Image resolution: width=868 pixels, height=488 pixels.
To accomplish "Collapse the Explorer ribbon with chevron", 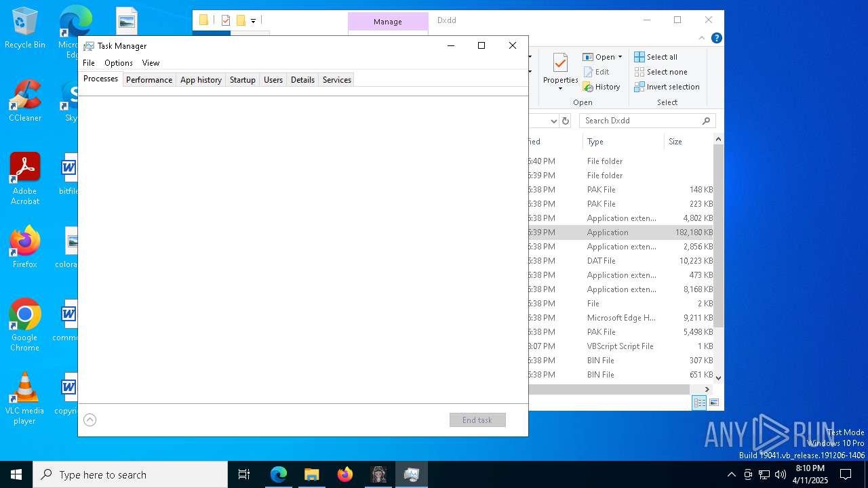I will pyautogui.click(x=702, y=38).
